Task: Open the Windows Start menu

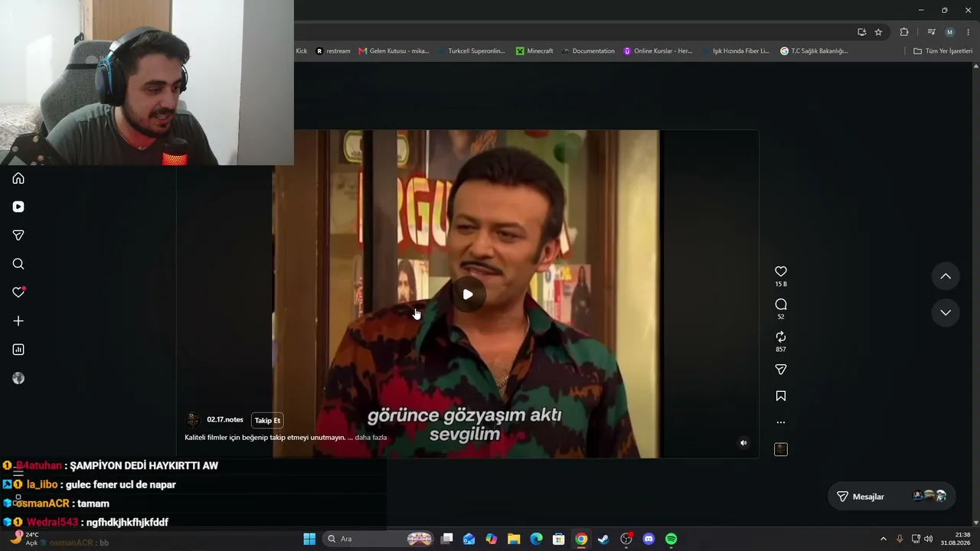Action: pos(309,539)
